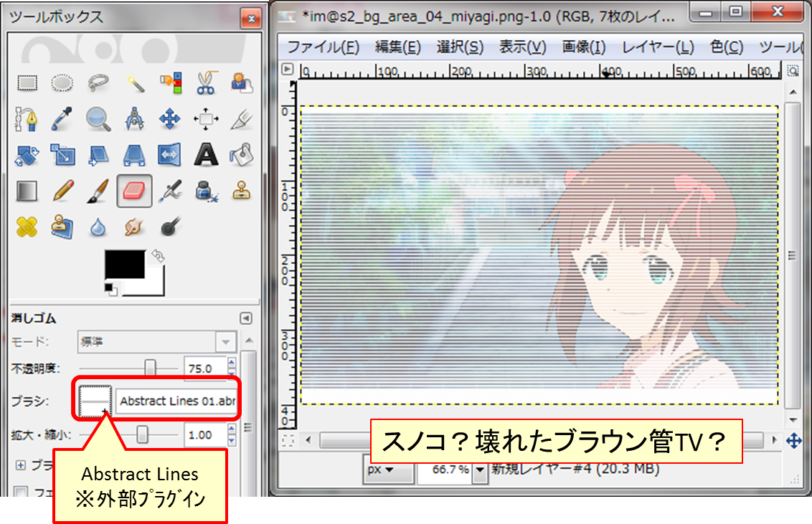Select the Zoom magnifier tool

click(98, 119)
